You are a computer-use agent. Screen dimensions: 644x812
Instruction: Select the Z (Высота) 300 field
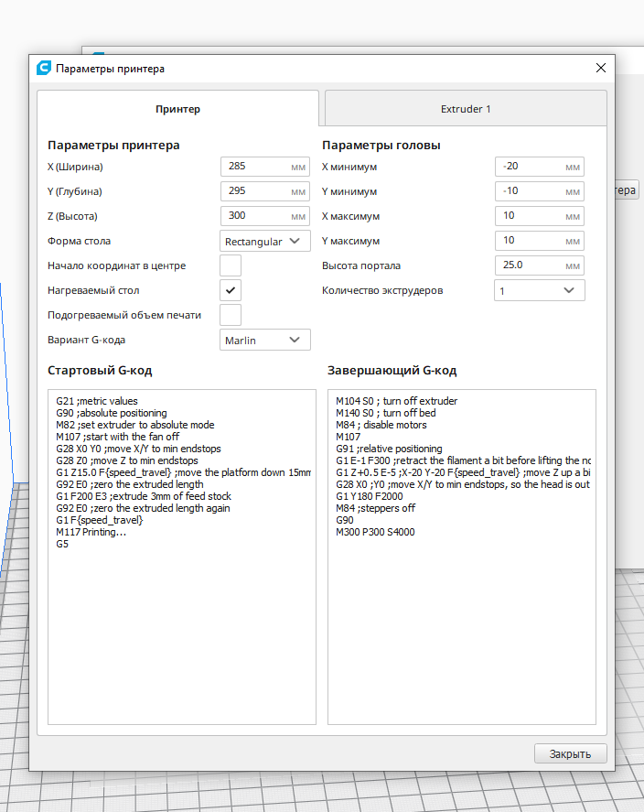coord(265,216)
